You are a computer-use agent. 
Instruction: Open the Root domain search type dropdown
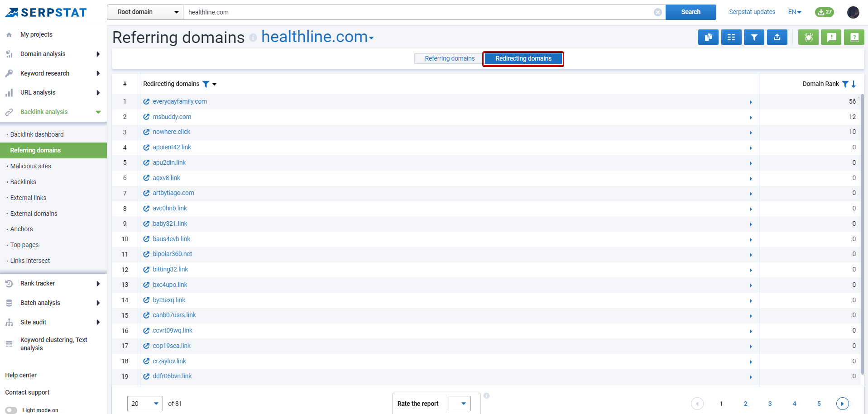click(x=145, y=12)
